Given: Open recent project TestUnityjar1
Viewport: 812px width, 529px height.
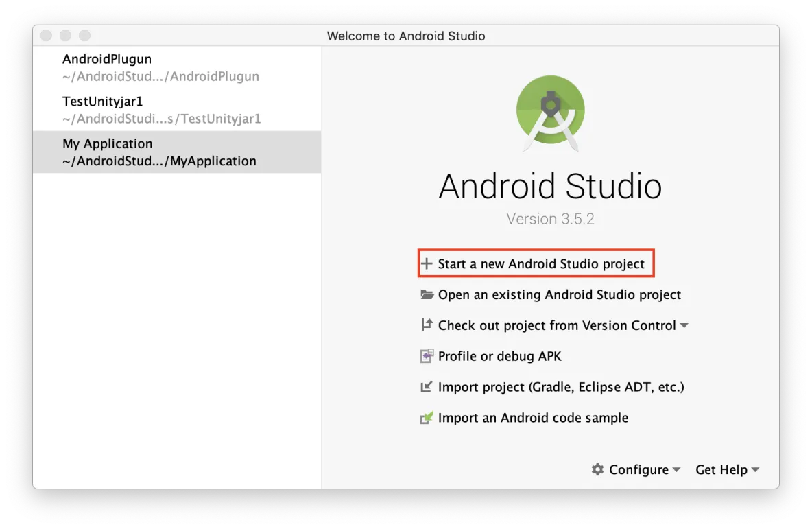Looking at the screenshot, I should tap(176, 110).
